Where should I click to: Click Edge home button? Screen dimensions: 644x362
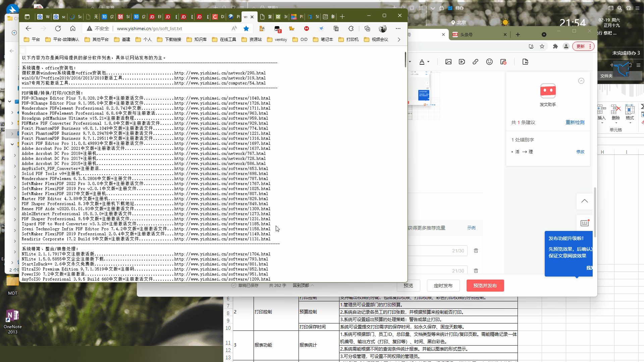73,28
